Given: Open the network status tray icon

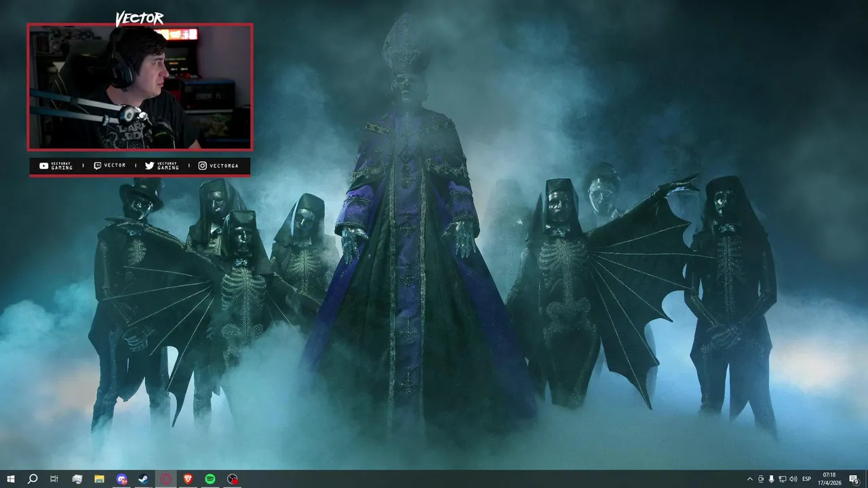Looking at the screenshot, I should pyautogui.click(x=783, y=479).
